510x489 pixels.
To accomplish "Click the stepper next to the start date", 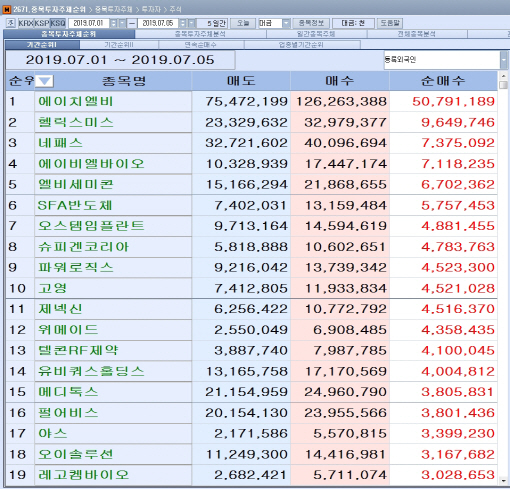I will tap(114, 23).
